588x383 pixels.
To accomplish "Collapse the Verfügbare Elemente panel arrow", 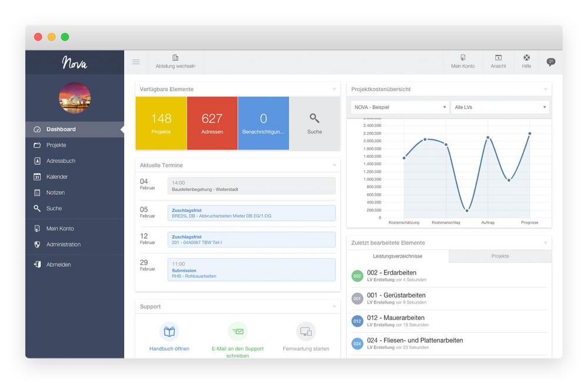I will coord(334,89).
